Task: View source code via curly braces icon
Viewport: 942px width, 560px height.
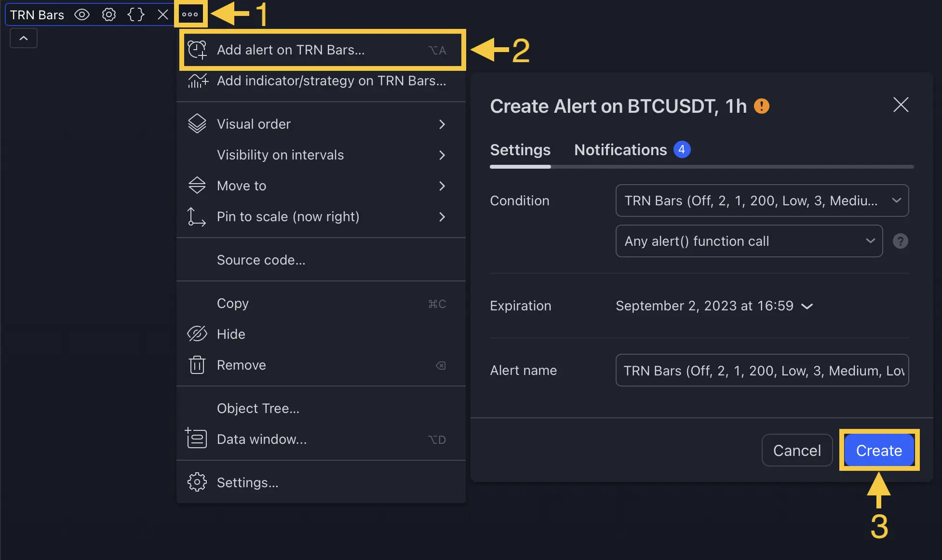Action: 135,14
